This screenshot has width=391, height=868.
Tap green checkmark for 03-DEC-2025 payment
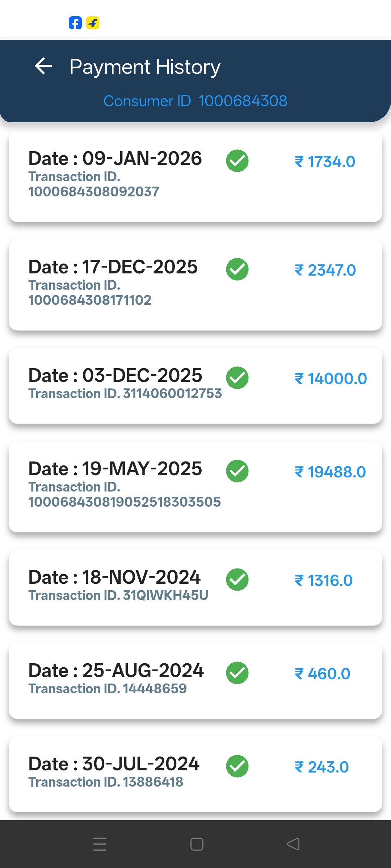tap(237, 378)
